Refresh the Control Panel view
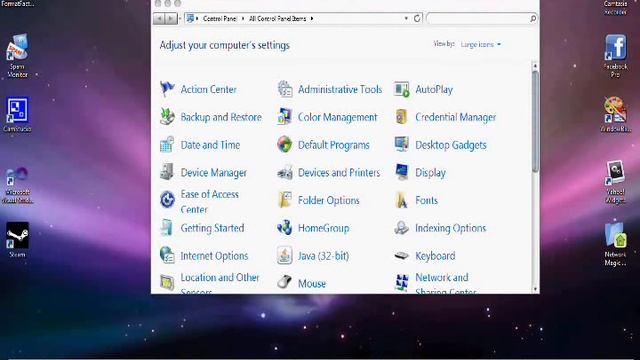This screenshot has width=640, height=360. pos(417,18)
